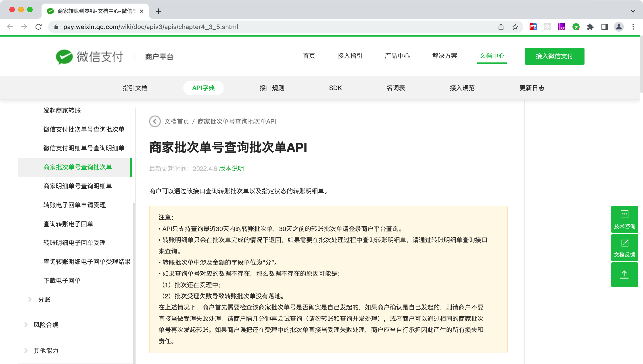Click the scroll-to-top arrow widget

point(624,275)
